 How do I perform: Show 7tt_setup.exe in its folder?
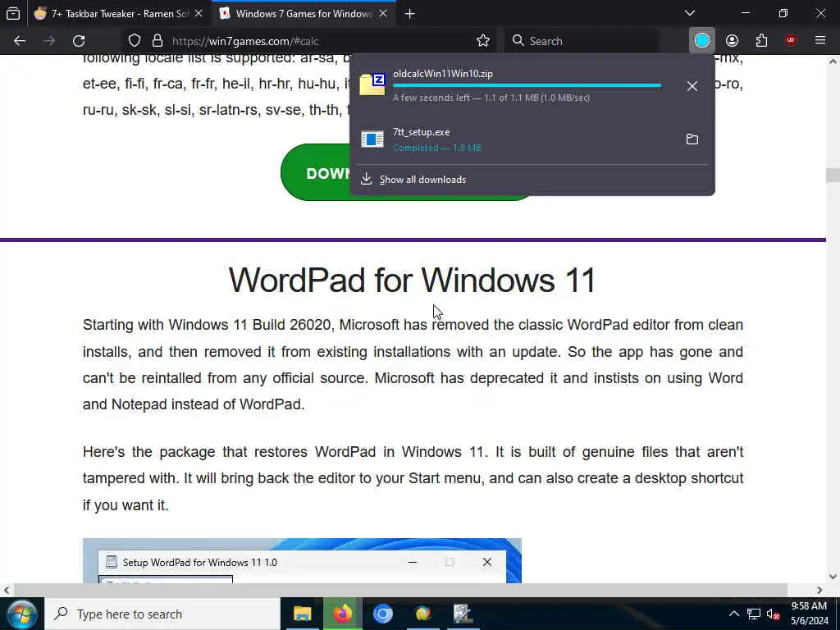coord(692,139)
